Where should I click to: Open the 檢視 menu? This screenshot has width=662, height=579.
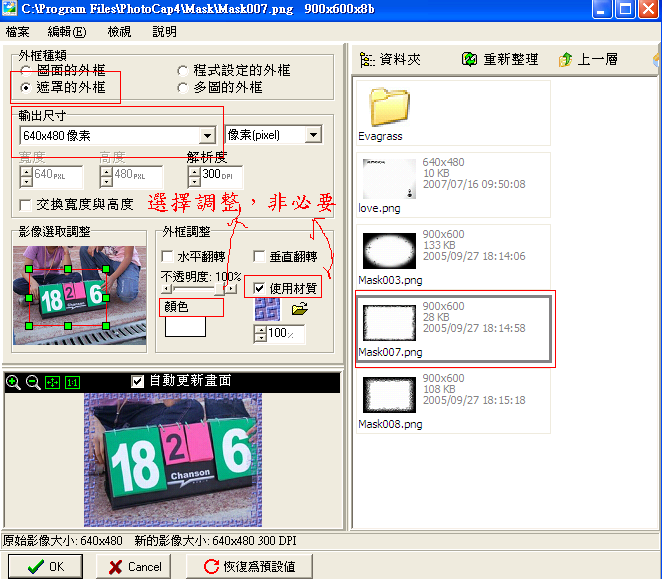coord(119,32)
